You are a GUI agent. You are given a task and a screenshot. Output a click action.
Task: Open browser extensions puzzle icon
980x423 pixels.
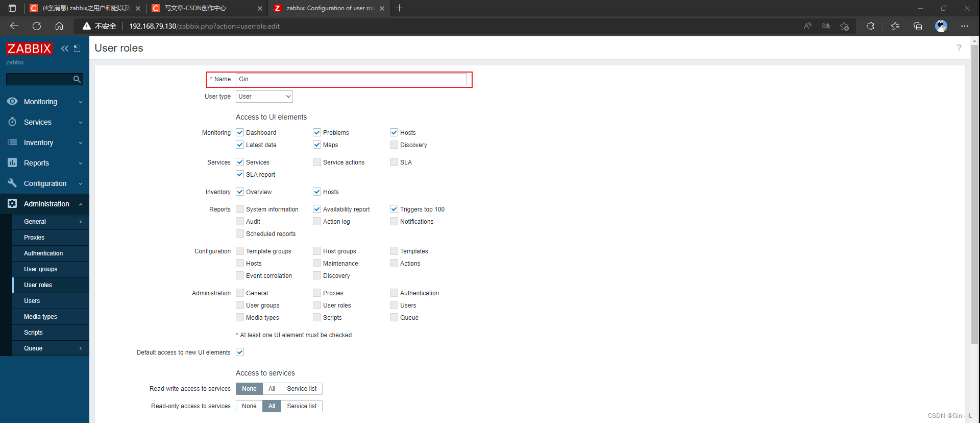tap(870, 26)
